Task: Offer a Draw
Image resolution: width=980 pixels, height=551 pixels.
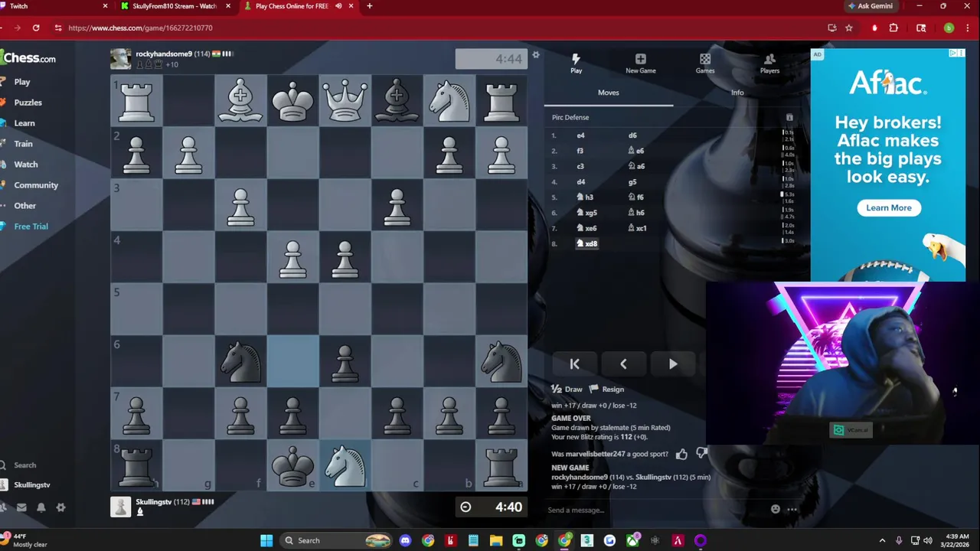Action: click(x=567, y=390)
